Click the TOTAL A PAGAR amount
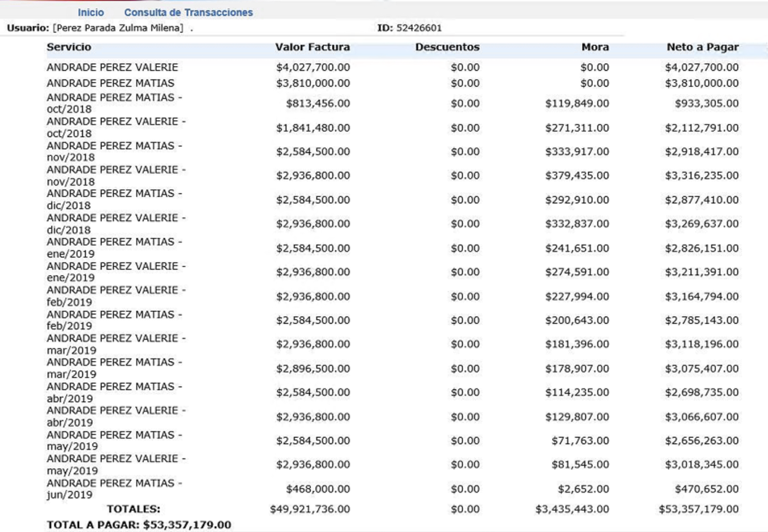Screen dimensions: 768x532 [187, 525]
